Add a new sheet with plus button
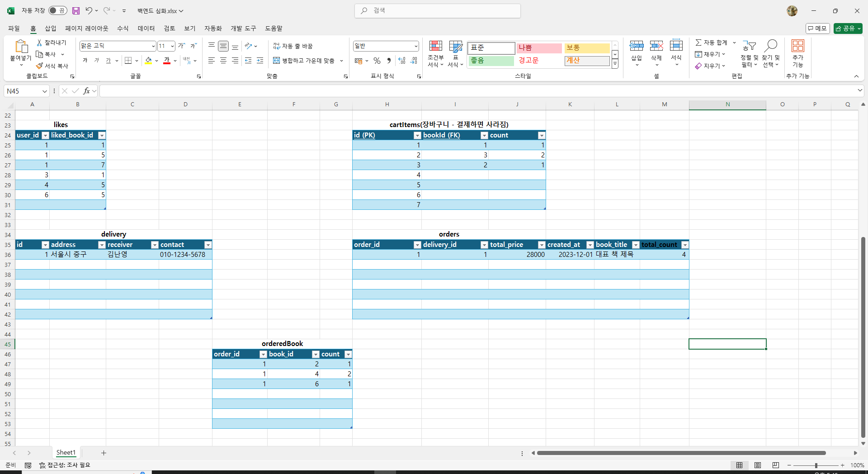 click(104, 453)
